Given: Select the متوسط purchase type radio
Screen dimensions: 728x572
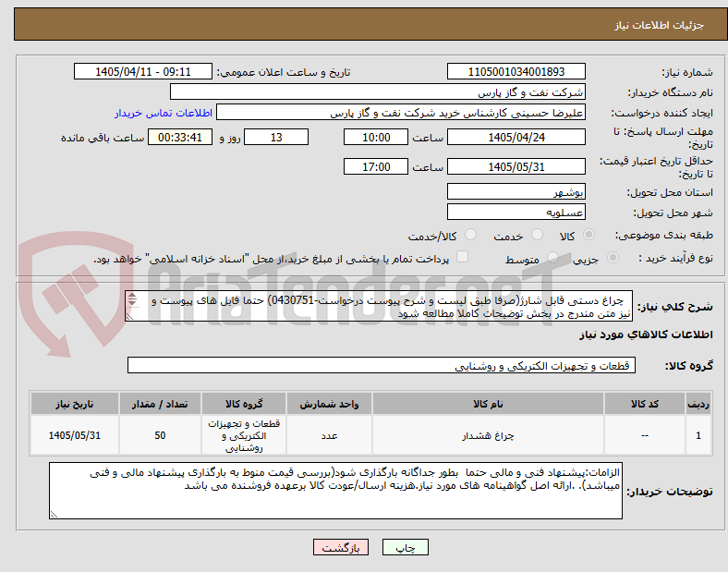Looking at the screenshot, I should (552, 257).
